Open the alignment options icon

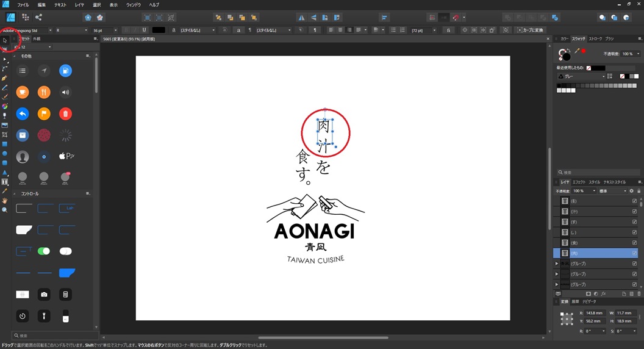[384, 18]
